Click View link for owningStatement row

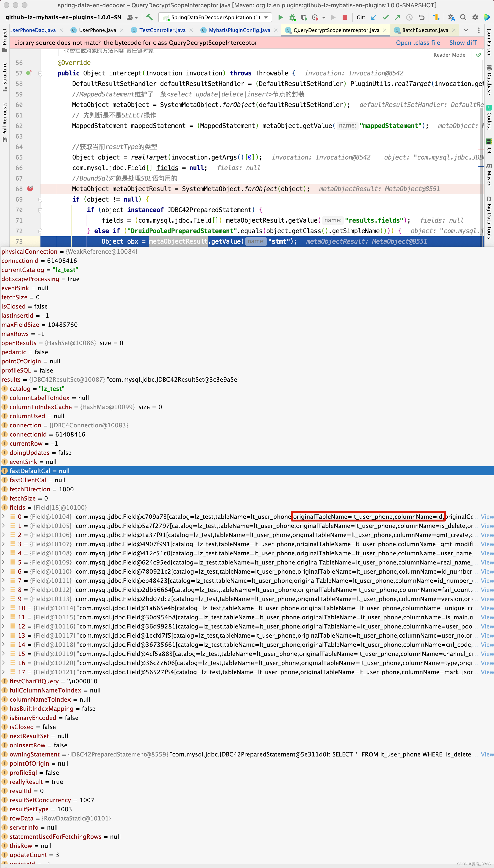click(x=487, y=754)
